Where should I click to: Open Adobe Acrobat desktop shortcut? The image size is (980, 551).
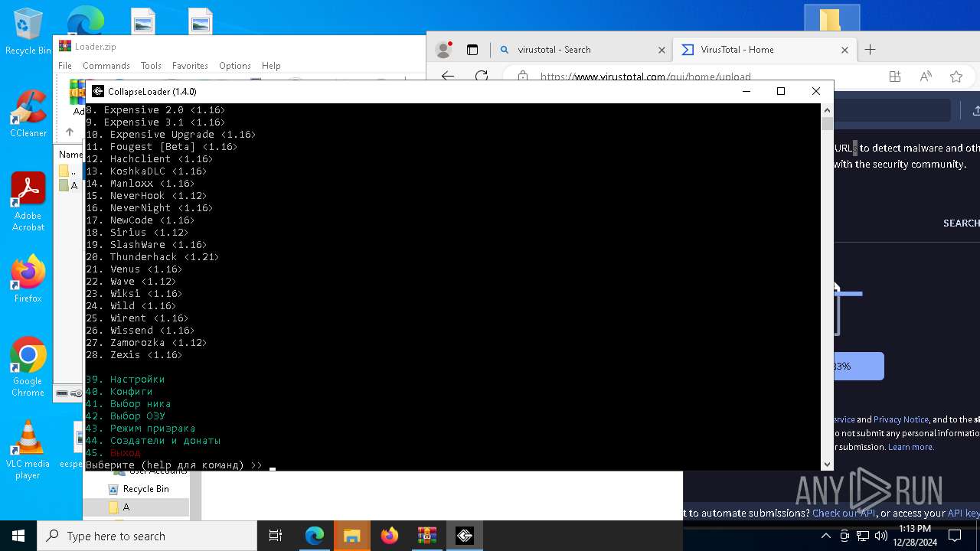[x=28, y=201]
